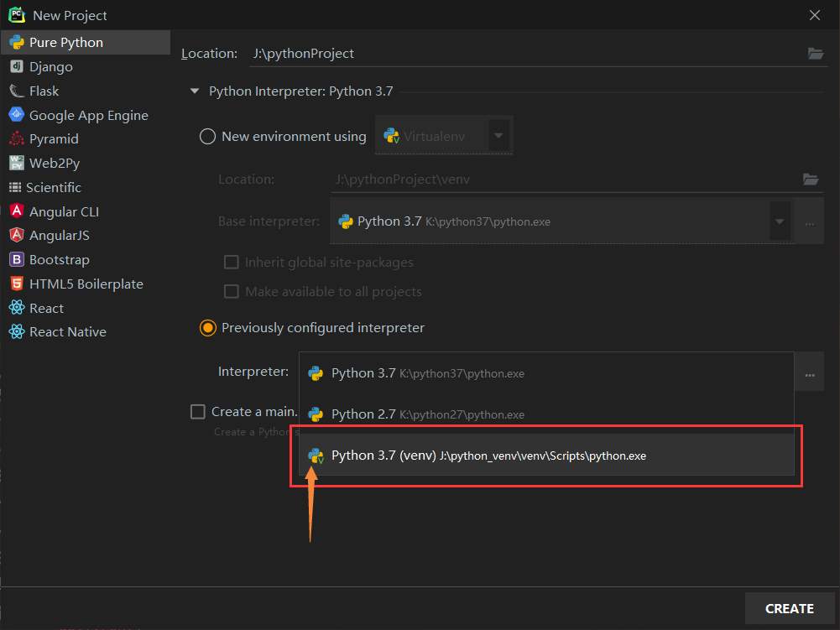Viewport: 840px width, 630px height.
Task: Pick Bootstrap project type
Action: (x=86, y=260)
